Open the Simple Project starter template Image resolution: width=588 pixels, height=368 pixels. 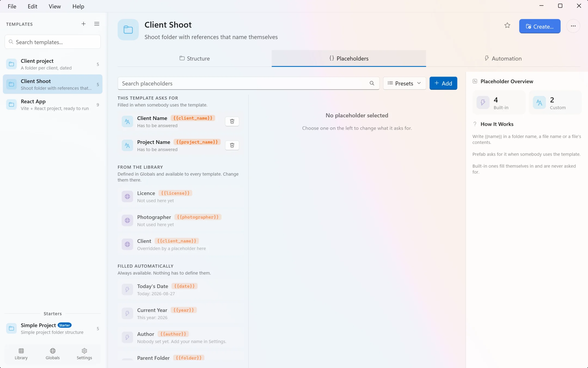[x=53, y=328]
